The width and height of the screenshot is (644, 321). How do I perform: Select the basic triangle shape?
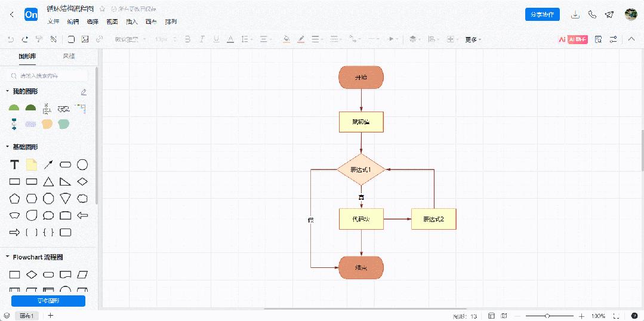[48, 182]
